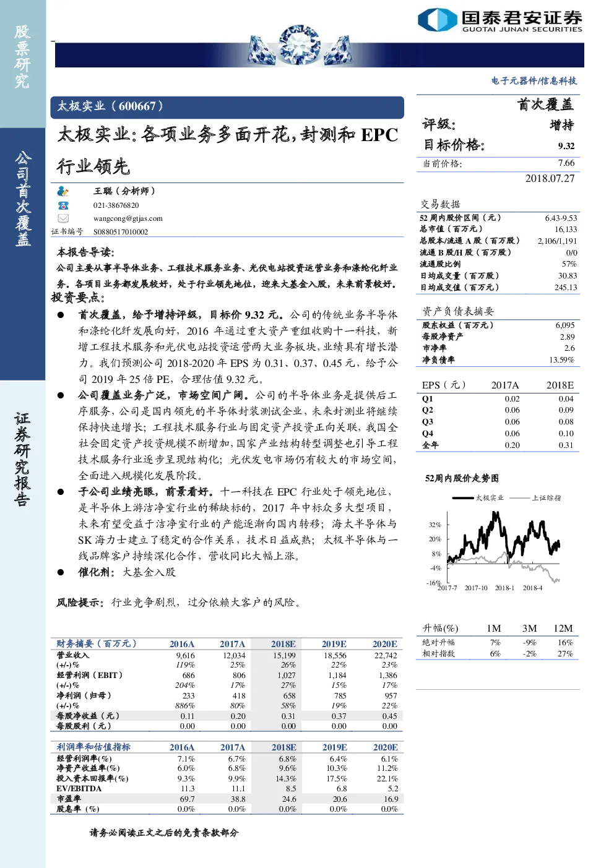Click the sidebar label 证券研究报告
Viewport: 614px width, 868px height.
(22, 459)
